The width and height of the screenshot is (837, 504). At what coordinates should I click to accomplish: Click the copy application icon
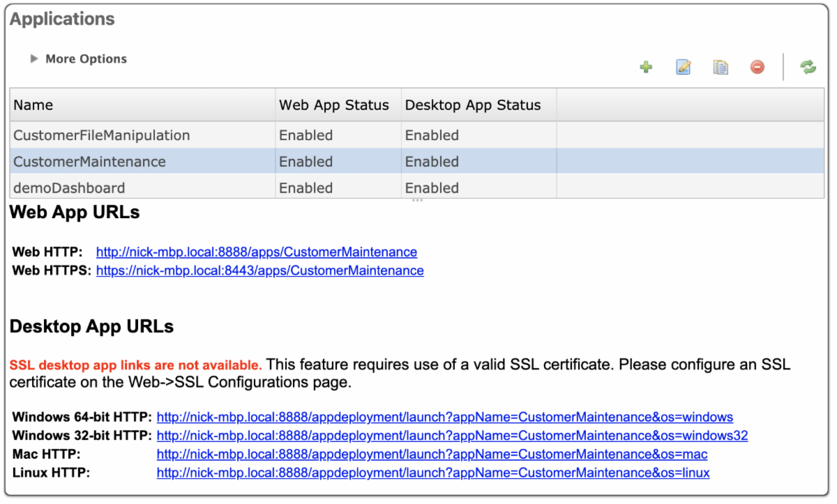[721, 67]
